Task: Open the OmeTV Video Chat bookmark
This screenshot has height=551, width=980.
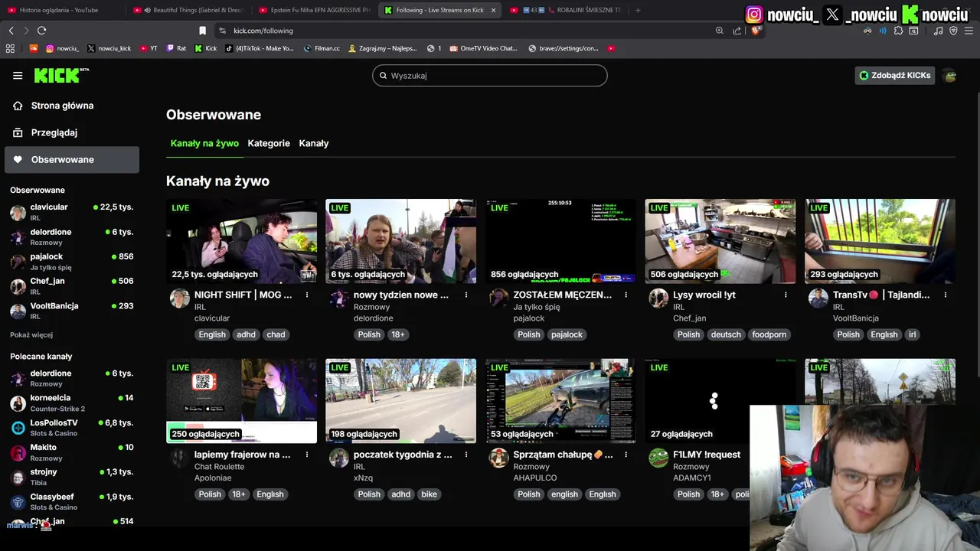Action: (484, 48)
